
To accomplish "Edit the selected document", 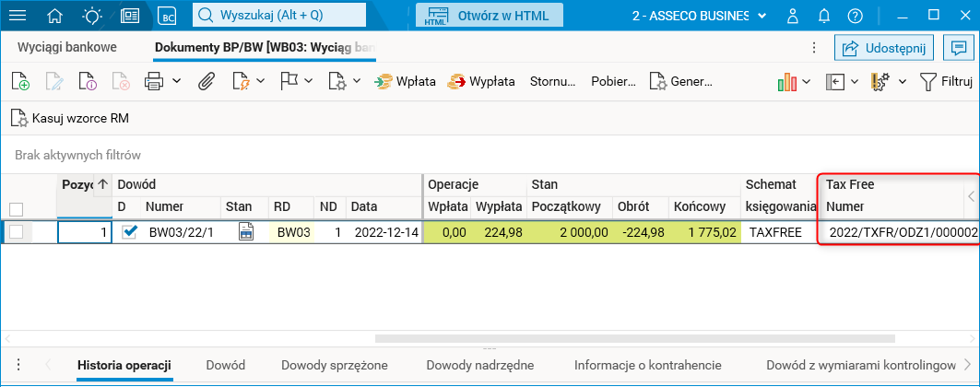I will pyautogui.click(x=53, y=81).
